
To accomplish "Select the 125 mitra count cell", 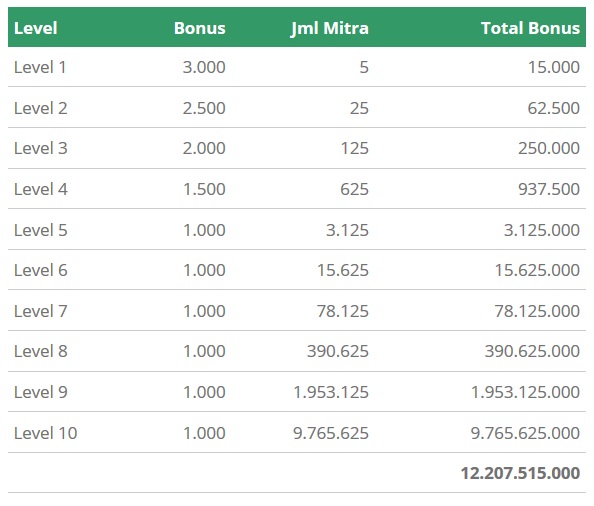I will (355, 148).
